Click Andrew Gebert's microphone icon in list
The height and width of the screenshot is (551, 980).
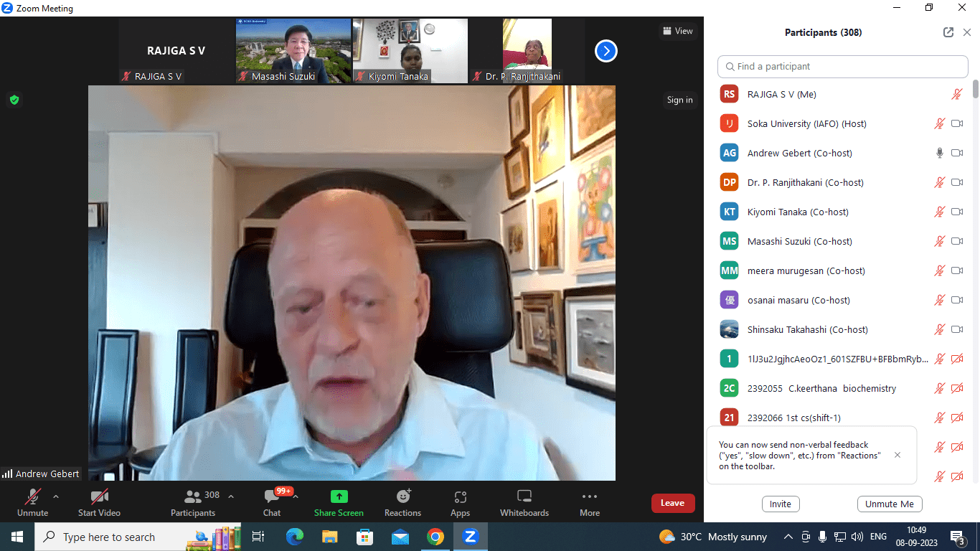(x=939, y=153)
